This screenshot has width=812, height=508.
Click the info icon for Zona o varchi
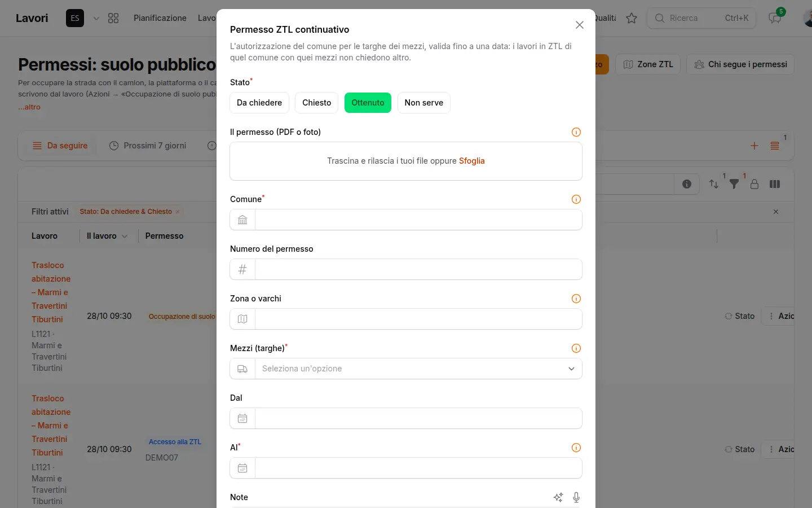point(576,299)
